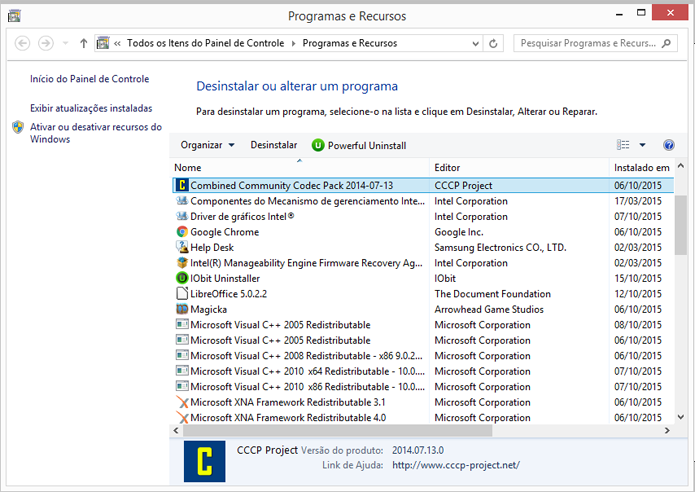This screenshot has height=492, width=695.
Task: Click the green Powerful Uninstall U icon
Action: click(318, 145)
